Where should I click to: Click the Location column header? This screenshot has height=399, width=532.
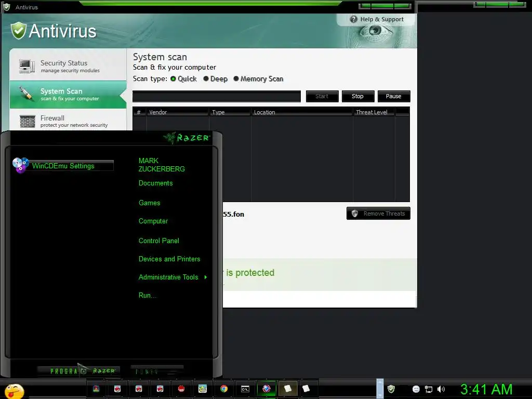302,112
